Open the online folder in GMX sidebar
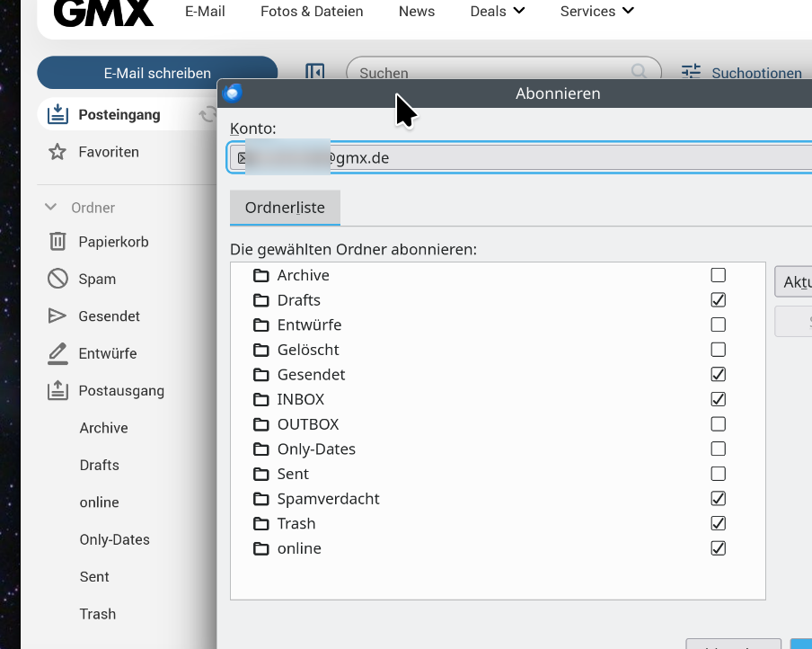The height and width of the screenshot is (649, 812). coord(100,502)
